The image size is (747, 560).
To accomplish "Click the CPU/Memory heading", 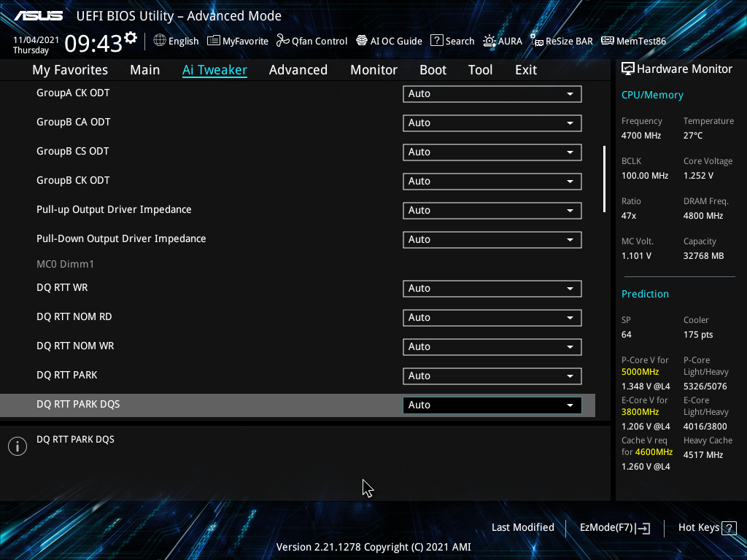I will click(652, 96).
